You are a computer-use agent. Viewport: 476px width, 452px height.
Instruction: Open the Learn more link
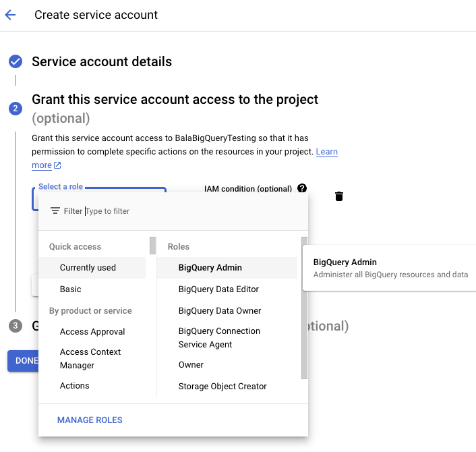(x=326, y=151)
